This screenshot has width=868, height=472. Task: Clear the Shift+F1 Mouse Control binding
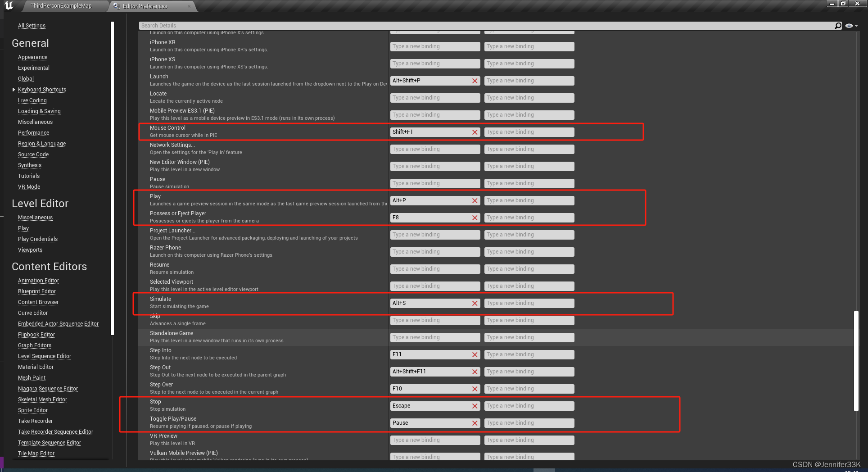(475, 132)
